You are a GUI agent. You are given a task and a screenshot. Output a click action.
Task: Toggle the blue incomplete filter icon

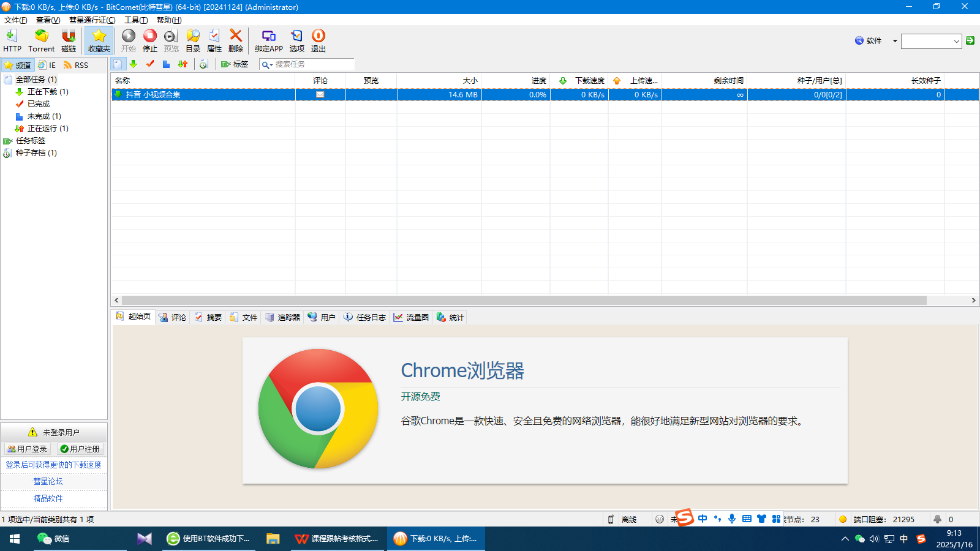[x=166, y=64]
